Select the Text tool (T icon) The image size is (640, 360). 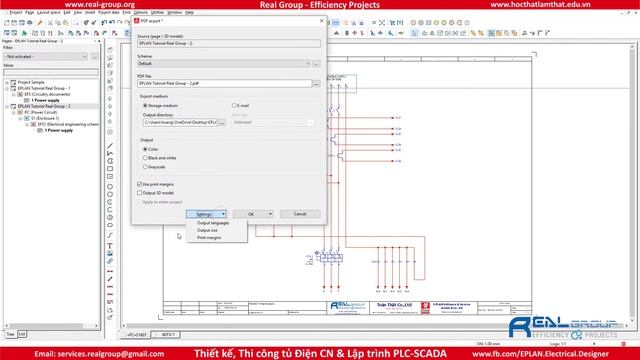pyautogui.click(x=110, y=246)
